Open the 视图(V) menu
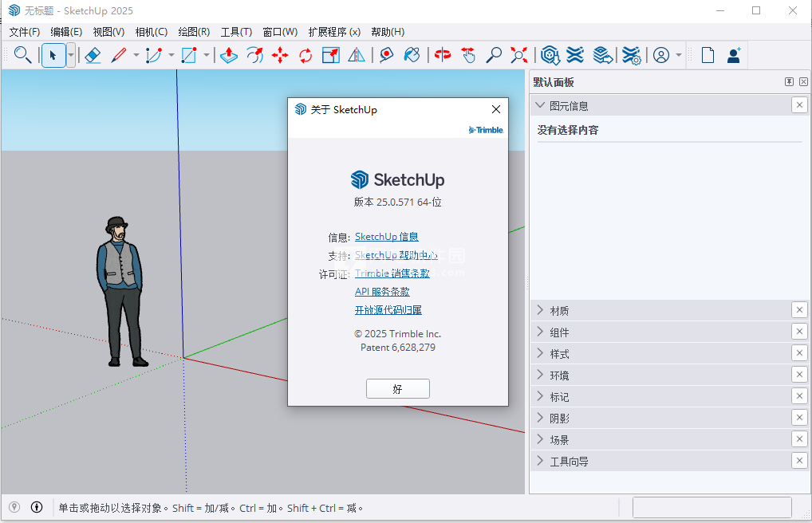Viewport: 812px width, 523px height. (x=108, y=32)
